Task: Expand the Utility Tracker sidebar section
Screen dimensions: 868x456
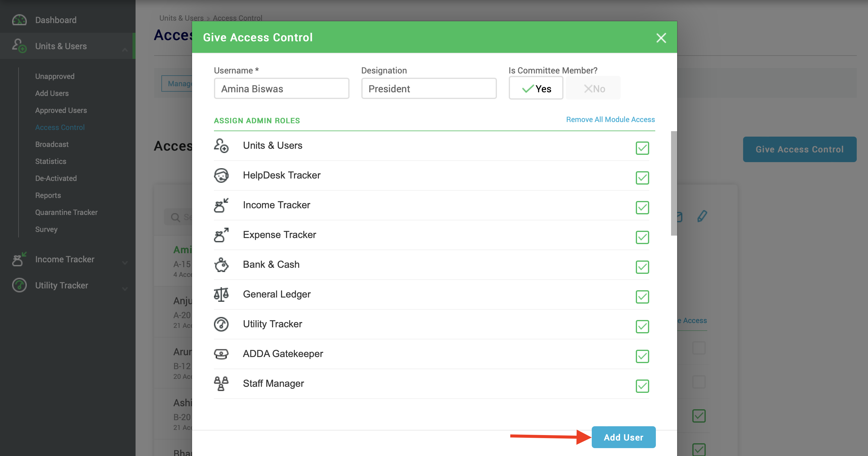Action: [x=125, y=289]
